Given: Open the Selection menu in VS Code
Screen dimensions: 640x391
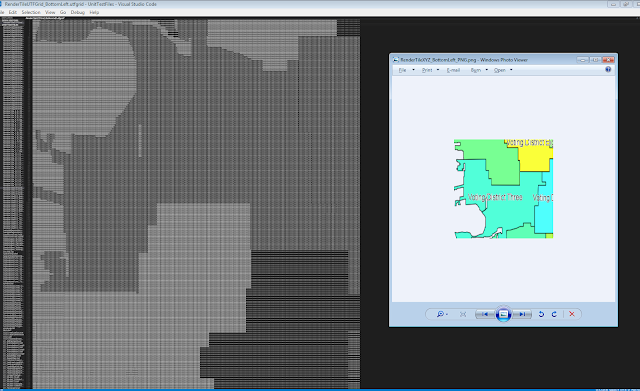Looking at the screenshot, I should pos(31,12).
